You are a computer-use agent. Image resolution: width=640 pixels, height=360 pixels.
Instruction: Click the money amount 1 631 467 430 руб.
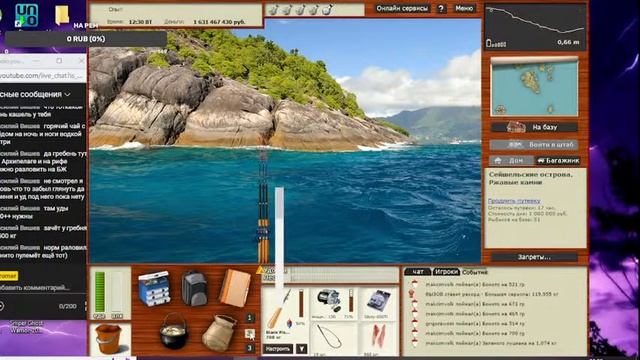click(219, 22)
